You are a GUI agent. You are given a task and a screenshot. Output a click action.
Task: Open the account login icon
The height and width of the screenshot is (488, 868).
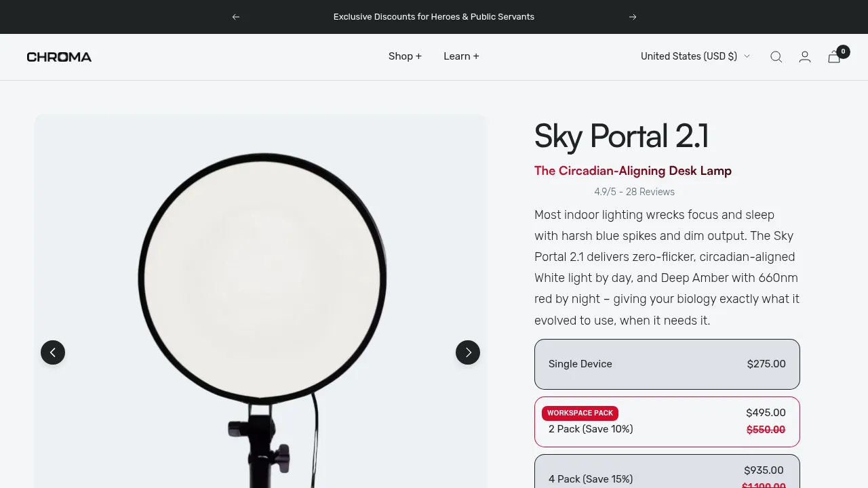pos(805,57)
